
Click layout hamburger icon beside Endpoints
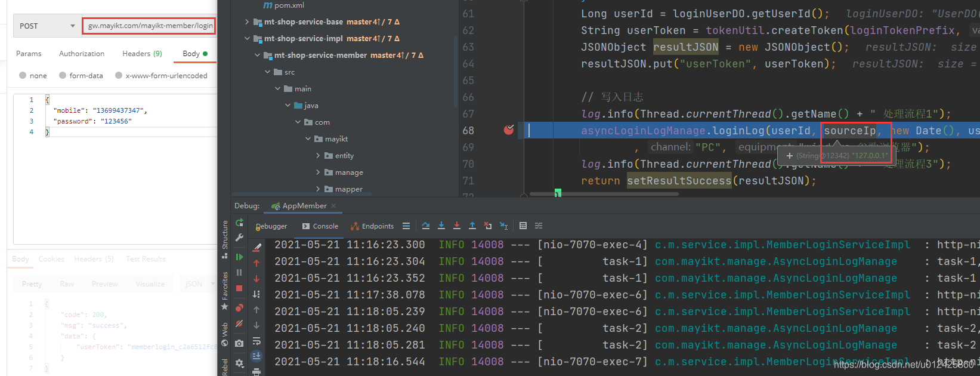[x=406, y=226]
